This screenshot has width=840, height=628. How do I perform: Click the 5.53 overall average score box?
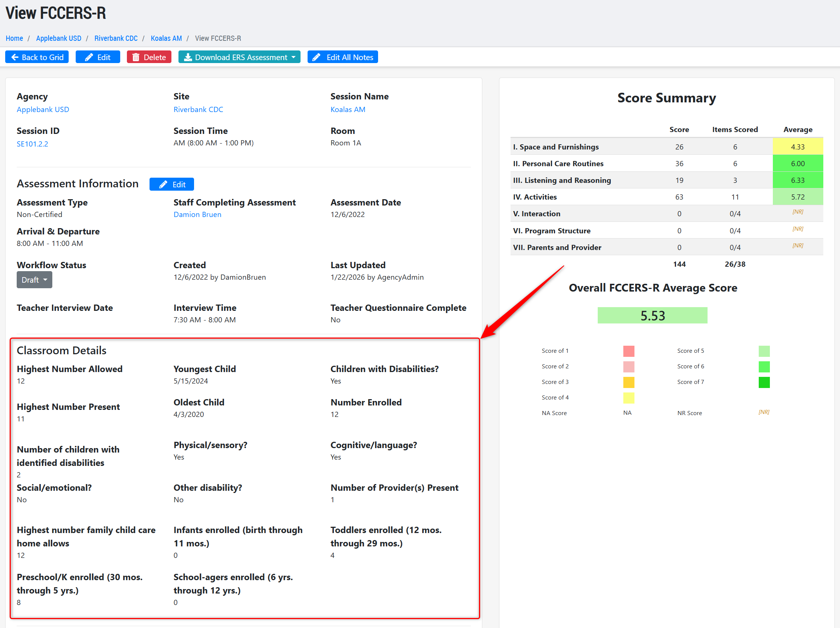[x=652, y=316]
